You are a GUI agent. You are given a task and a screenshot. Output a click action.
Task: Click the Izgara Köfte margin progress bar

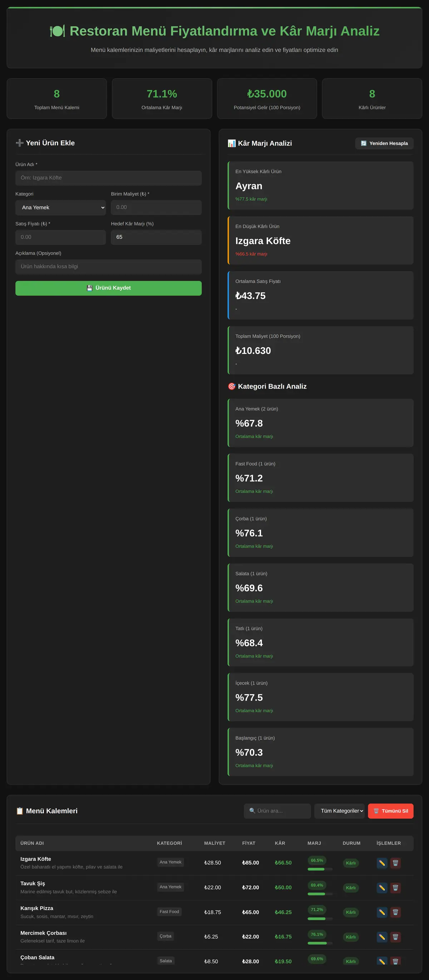point(320,869)
